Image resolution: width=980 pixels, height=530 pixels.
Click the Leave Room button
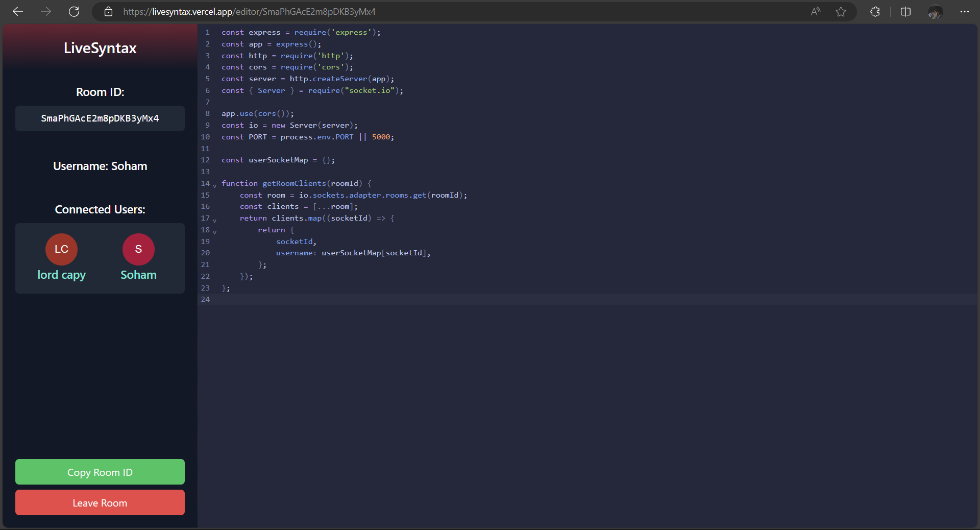tap(100, 502)
